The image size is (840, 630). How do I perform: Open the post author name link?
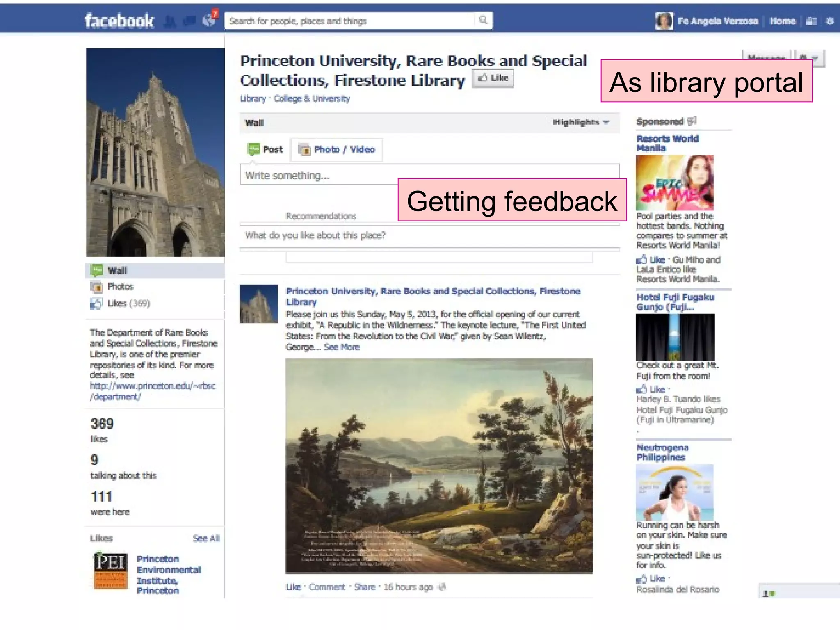pos(433,297)
